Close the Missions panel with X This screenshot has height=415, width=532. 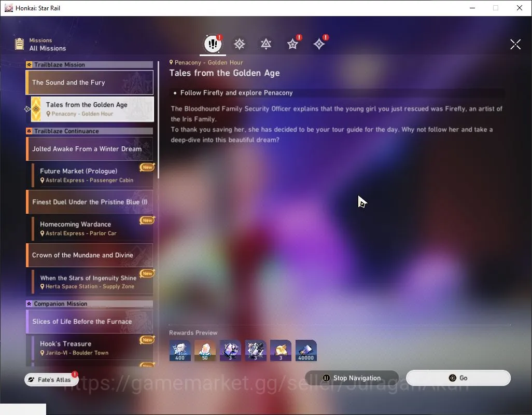pyautogui.click(x=515, y=44)
